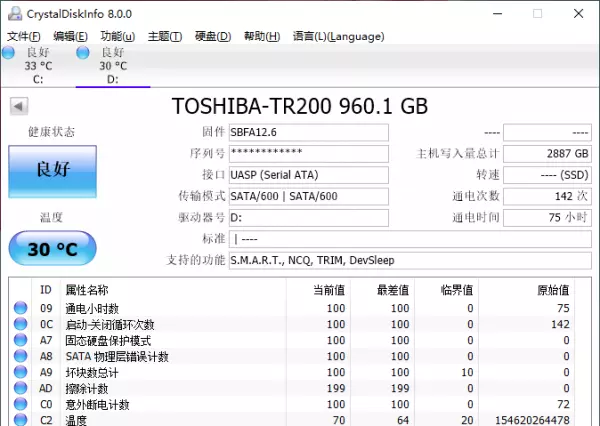Select the 通电小时数 attribute row

292,308
